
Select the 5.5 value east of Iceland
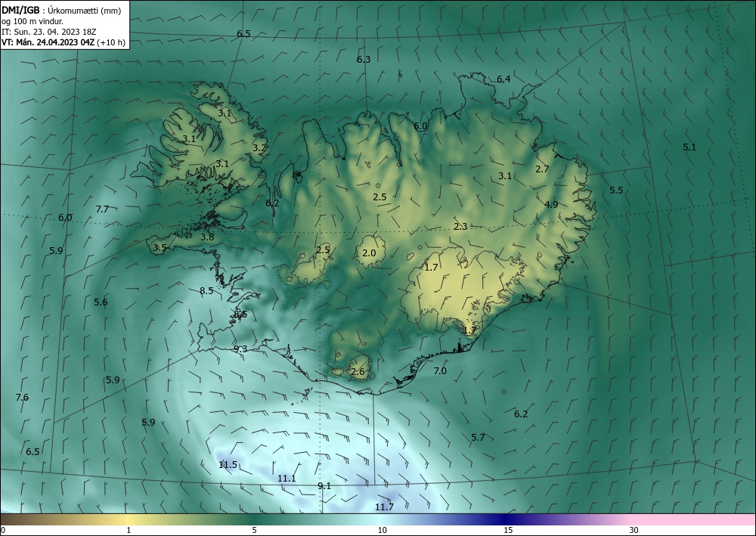(616, 191)
